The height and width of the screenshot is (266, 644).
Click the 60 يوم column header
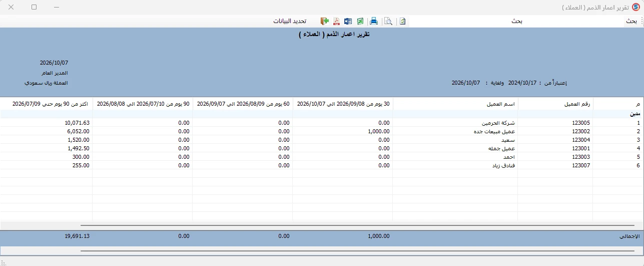(x=243, y=104)
